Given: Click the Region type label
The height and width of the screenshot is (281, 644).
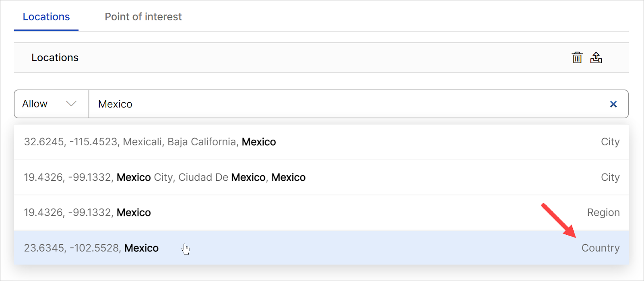Looking at the screenshot, I should 603,213.
